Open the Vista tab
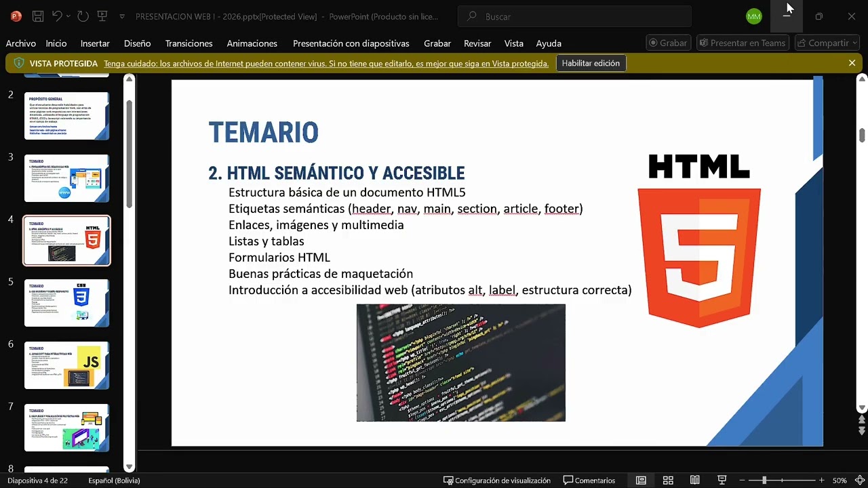 click(x=513, y=43)
